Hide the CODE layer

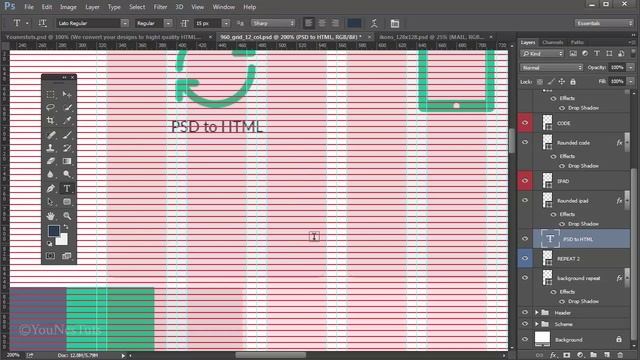pos(525,123)
